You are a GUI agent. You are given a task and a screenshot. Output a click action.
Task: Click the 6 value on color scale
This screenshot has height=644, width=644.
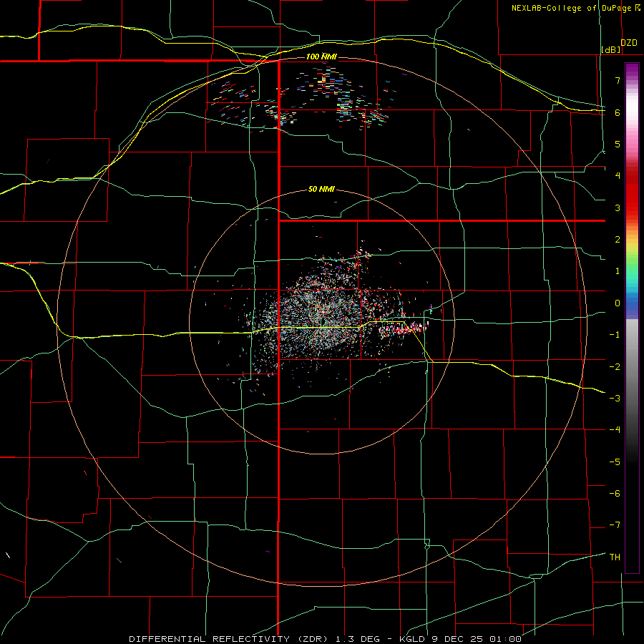tap(618, 112)
